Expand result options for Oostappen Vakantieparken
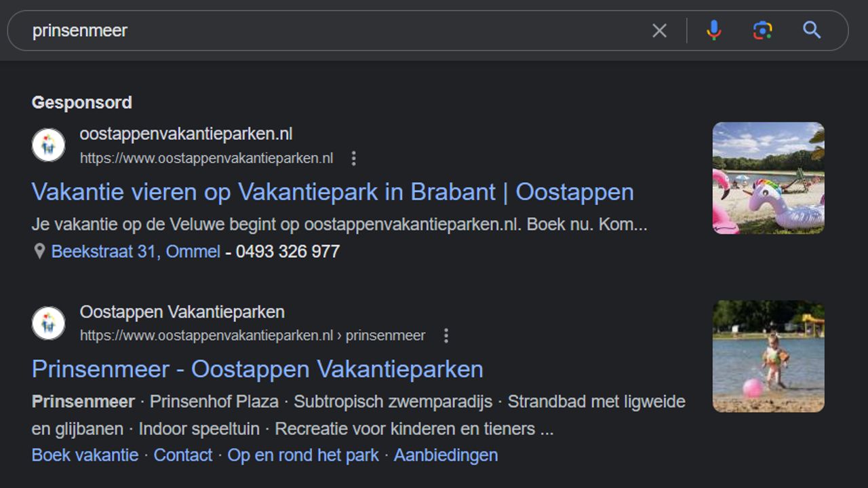Viewport: 868px width, 488px height. [446, 335]
